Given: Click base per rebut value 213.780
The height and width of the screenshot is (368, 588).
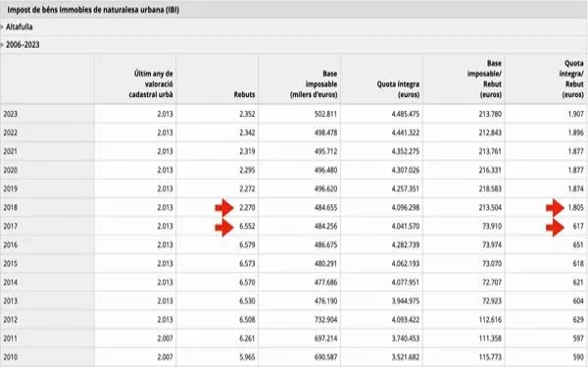Looking at the screenshot, I should pos(490,114).
